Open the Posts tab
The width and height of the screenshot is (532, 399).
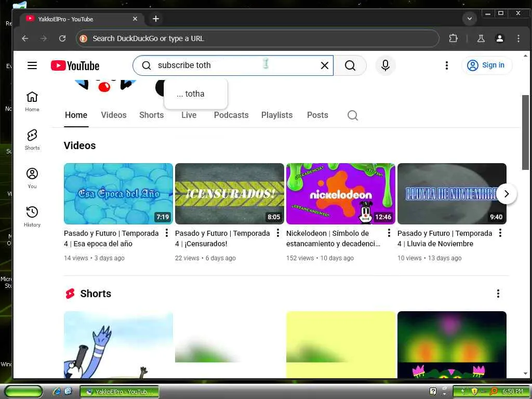tap(317, 115)
